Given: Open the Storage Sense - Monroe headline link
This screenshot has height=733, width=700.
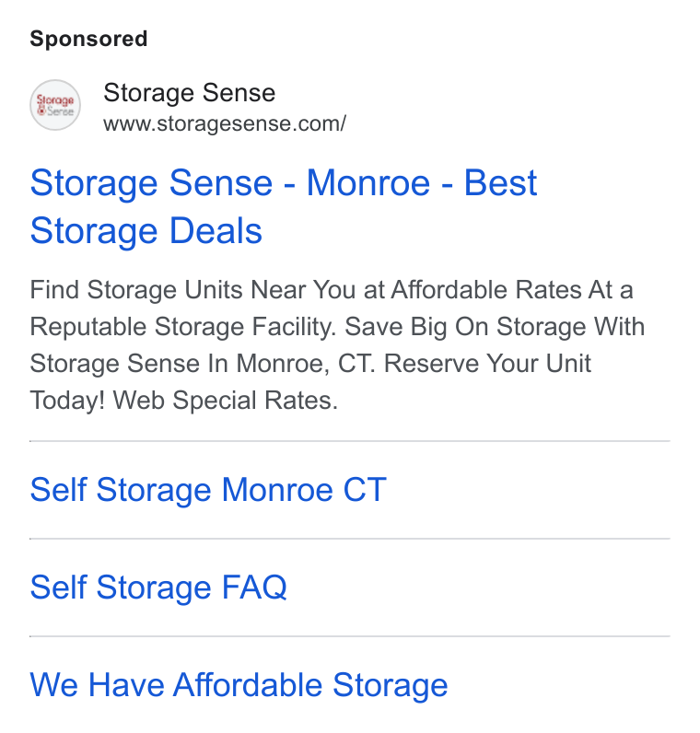Looking at the screenshot, I should coord(284,206).
